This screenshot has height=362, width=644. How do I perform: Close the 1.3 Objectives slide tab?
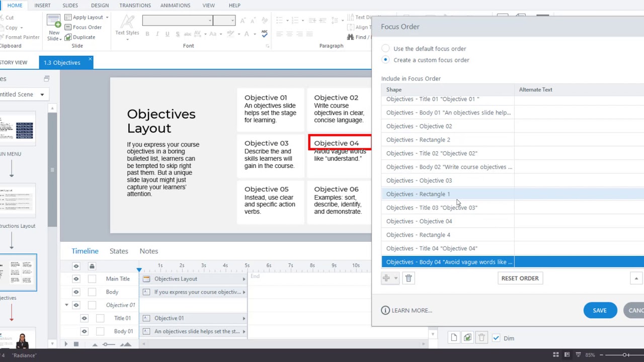pyautogui.click(x=90, y=60)
